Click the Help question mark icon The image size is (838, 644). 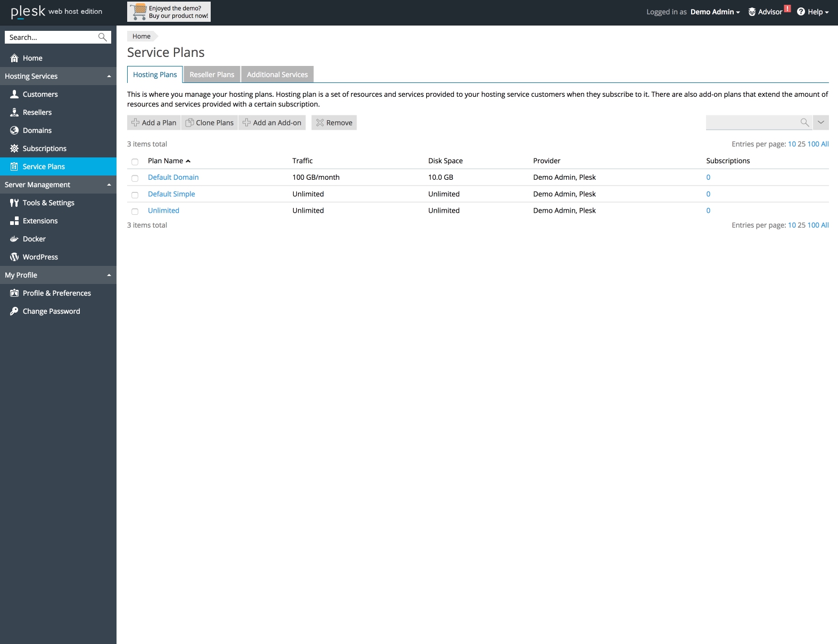pyautogui.click(x=801, y=12)
